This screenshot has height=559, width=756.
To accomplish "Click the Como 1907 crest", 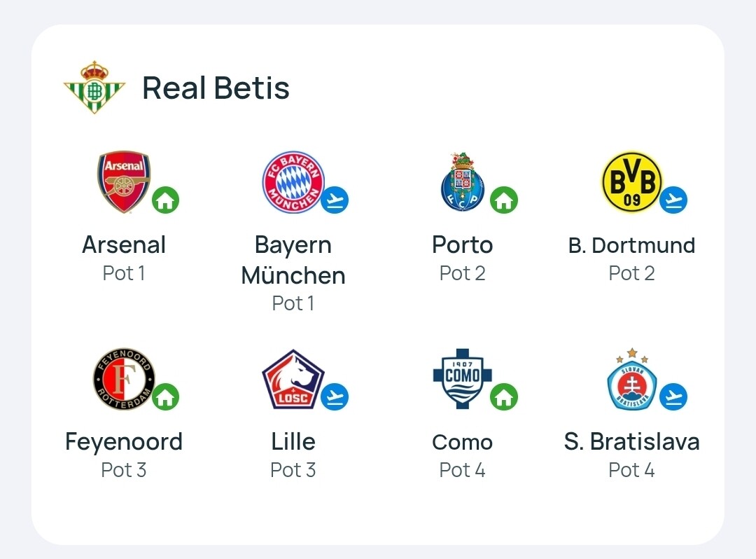I will click(463, 378).
